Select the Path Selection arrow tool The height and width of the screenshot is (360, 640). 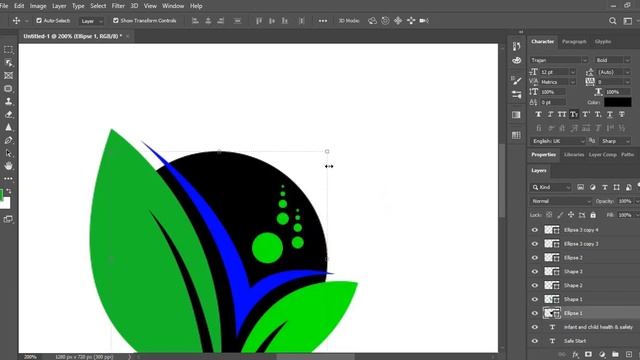[x=8, y=153]
